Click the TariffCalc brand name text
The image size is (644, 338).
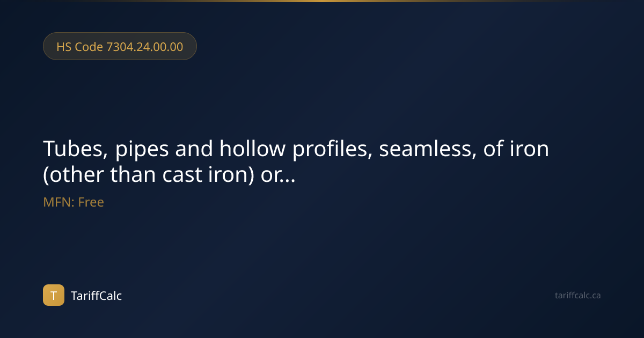tap(97, 296)
